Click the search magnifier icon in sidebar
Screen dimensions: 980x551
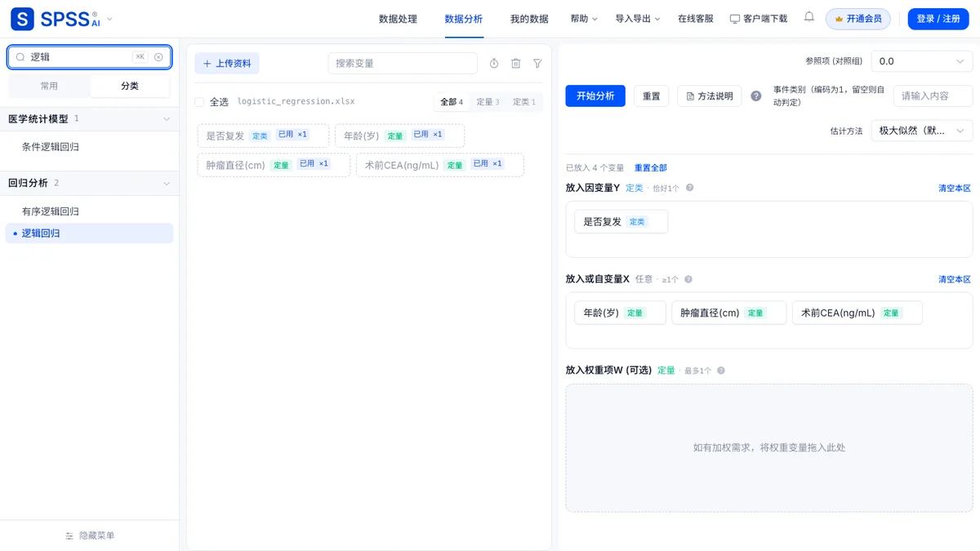coord(20,57)
